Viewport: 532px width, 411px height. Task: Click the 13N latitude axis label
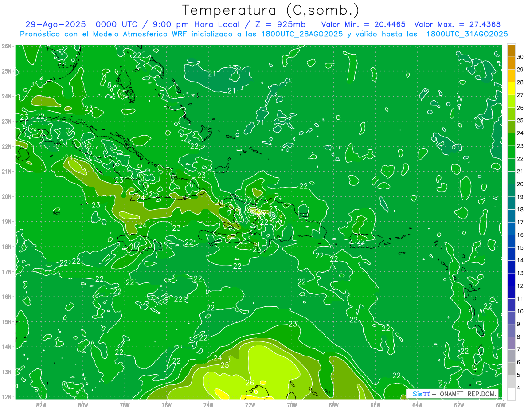click(6, 372)
